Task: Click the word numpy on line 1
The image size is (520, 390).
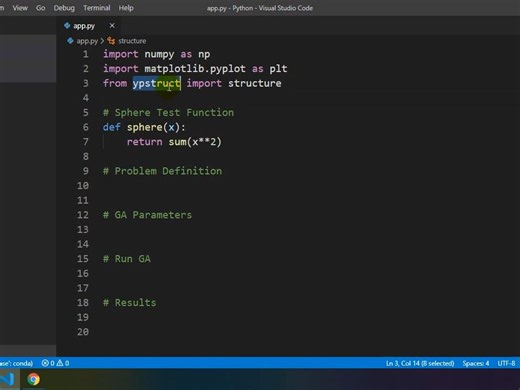Action: 159,54
